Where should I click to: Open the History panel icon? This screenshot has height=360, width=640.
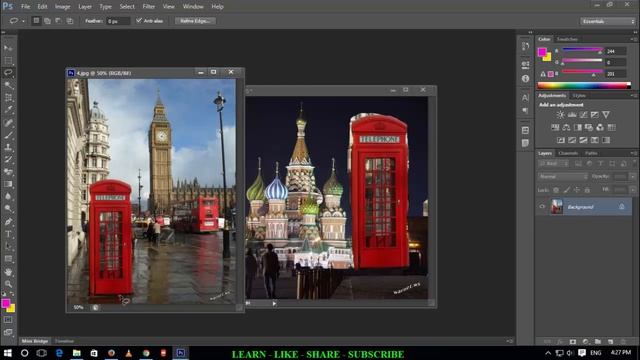point(525,47)
